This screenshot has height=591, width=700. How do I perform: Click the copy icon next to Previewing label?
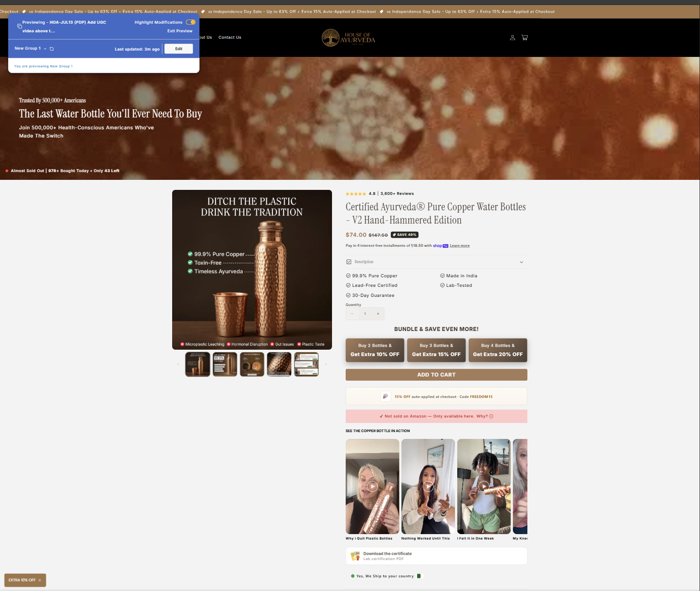pos(20,26)
